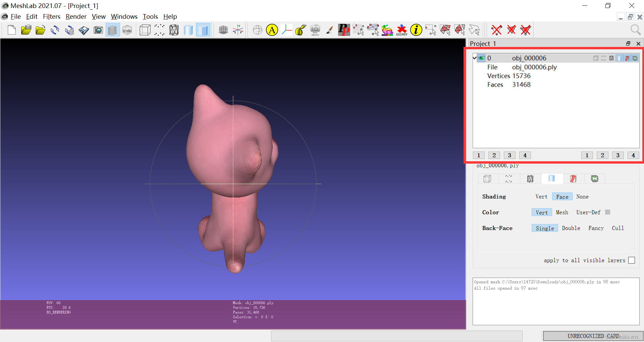
Task: Click the select connected points icon
Action: [373, 30]
